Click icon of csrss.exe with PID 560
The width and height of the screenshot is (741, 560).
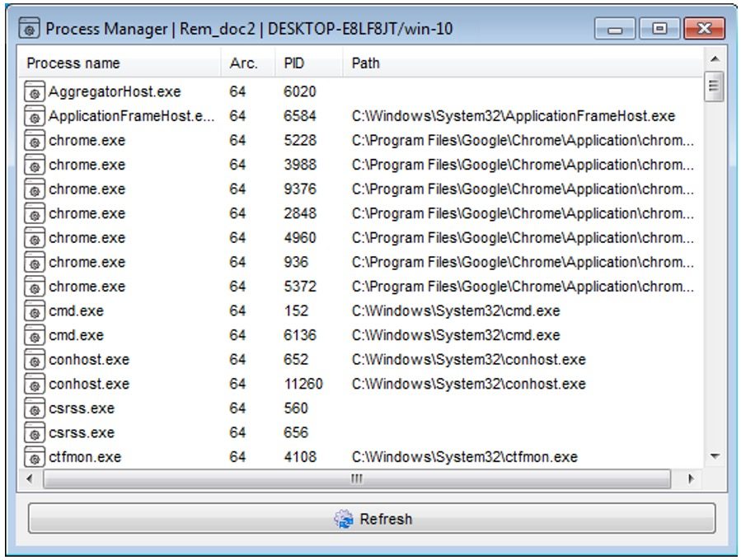click(34, 408)
